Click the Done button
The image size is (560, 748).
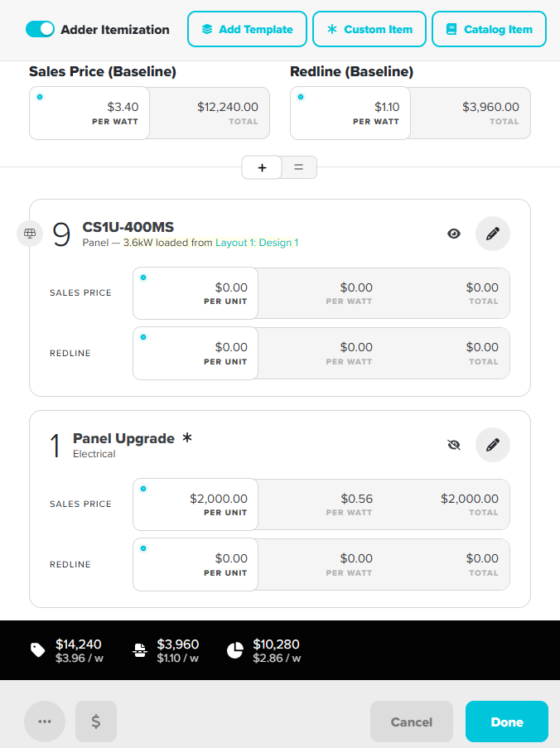[507, 721]
